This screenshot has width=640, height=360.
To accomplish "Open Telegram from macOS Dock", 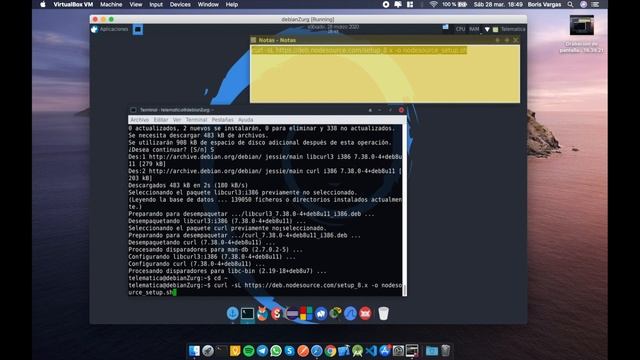I will pyautogui.click(x=262, y=351).
